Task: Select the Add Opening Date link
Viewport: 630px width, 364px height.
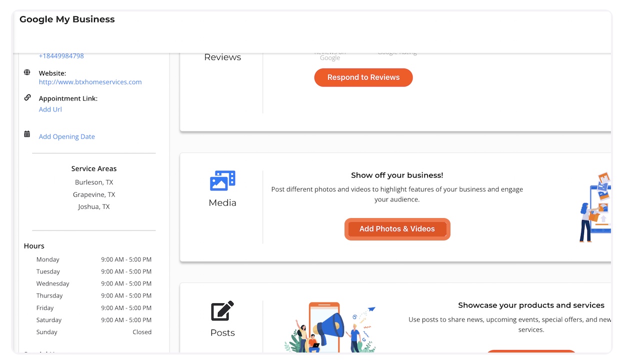Action: (x=66, y=136)
